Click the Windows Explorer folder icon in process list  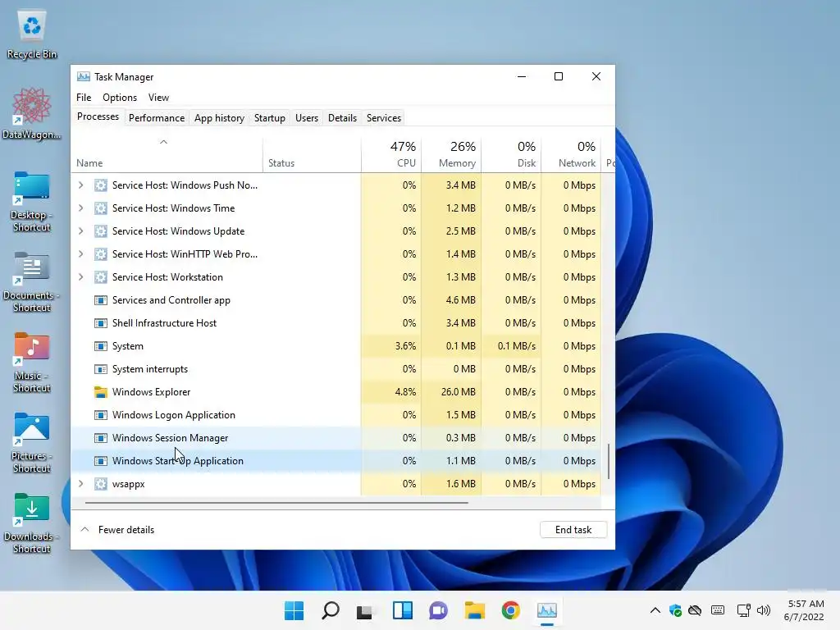click(x=100, y=392)
